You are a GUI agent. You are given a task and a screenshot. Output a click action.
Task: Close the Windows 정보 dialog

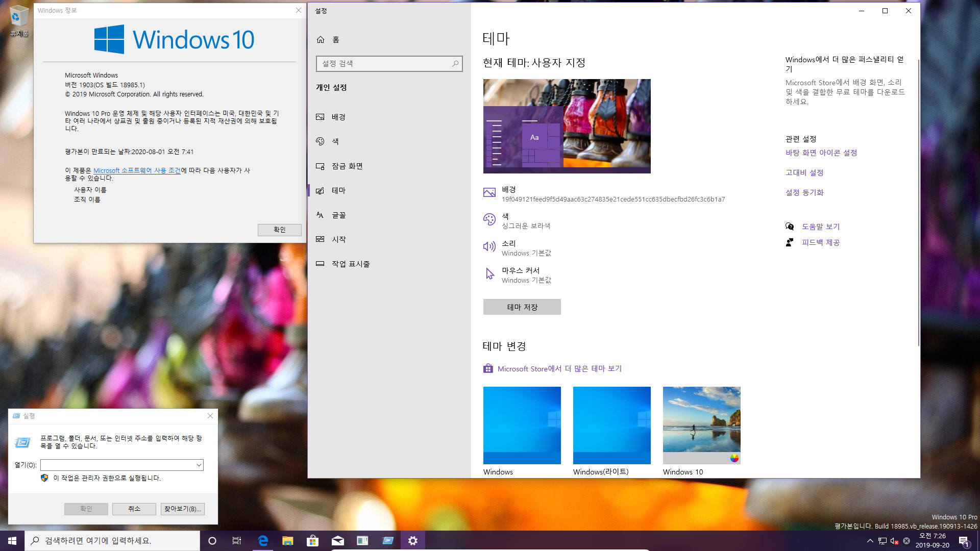click(298, 10)
